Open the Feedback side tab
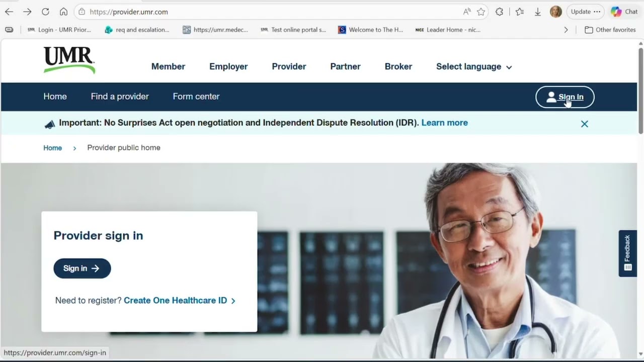Viewport: 644px width, 362px height. pos(627,253)
